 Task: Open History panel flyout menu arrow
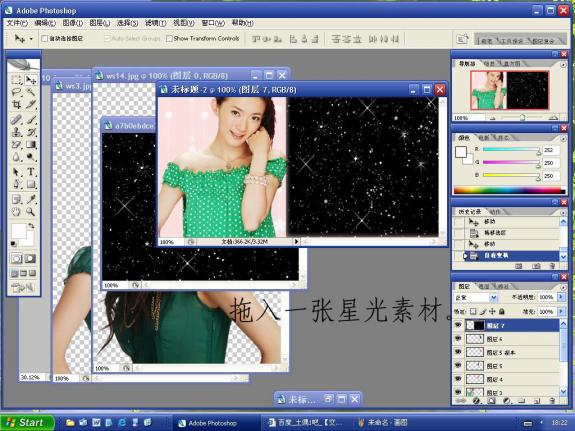pyautogui.click(x=563, y=212)
